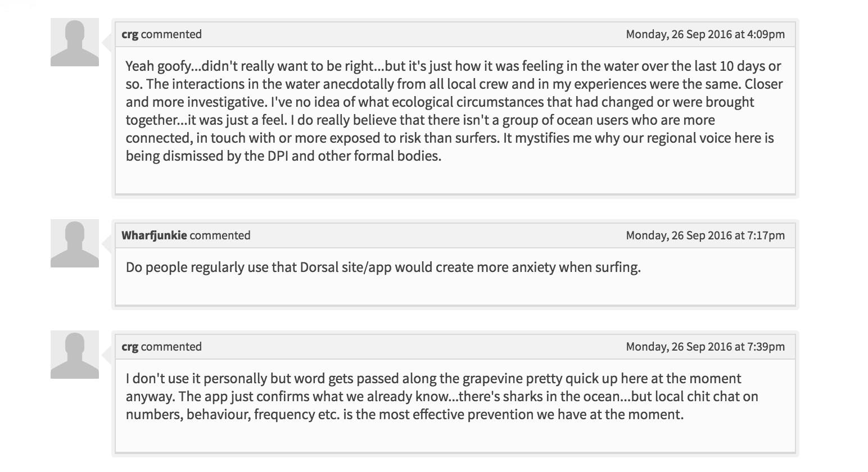The width and height of the screenshot is (868, 472).
Task: Click the bubble pointer on the 4:09pm comment
Action: pos(107,42)
